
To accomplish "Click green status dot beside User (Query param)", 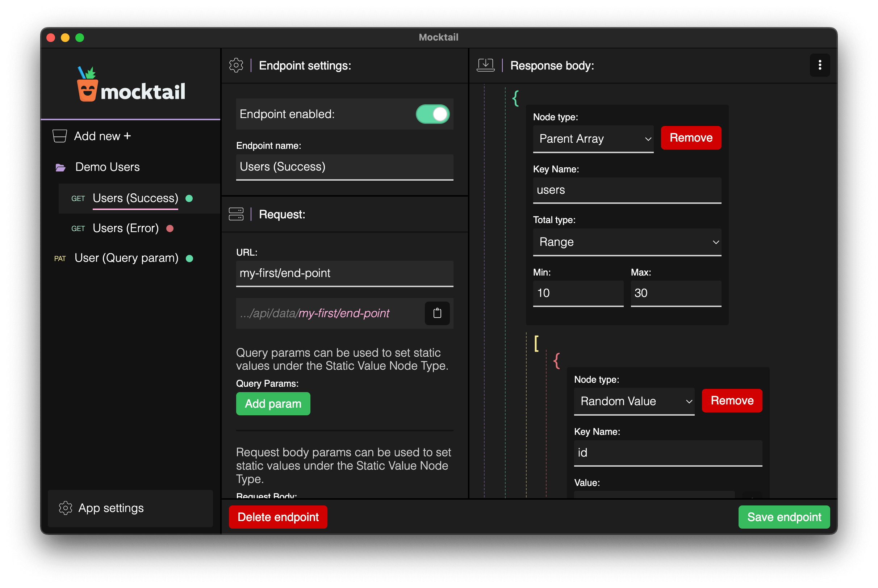I will 189,259.
